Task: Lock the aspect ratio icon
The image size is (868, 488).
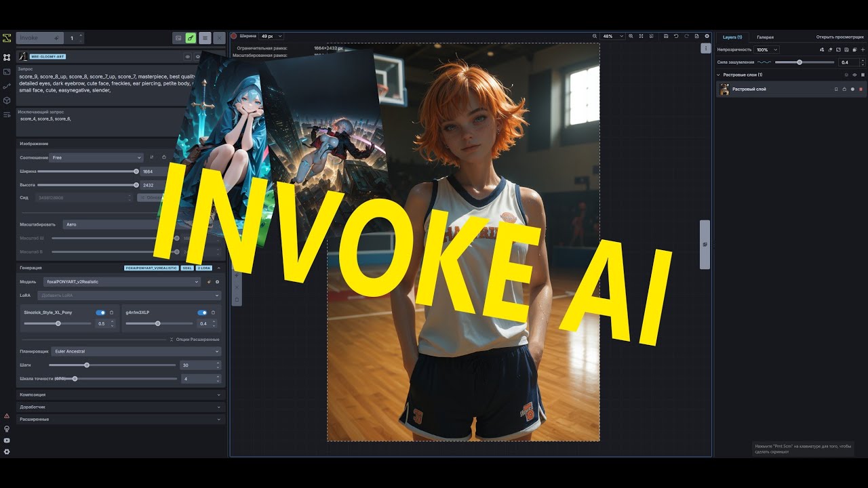Action: coord(163,157)
